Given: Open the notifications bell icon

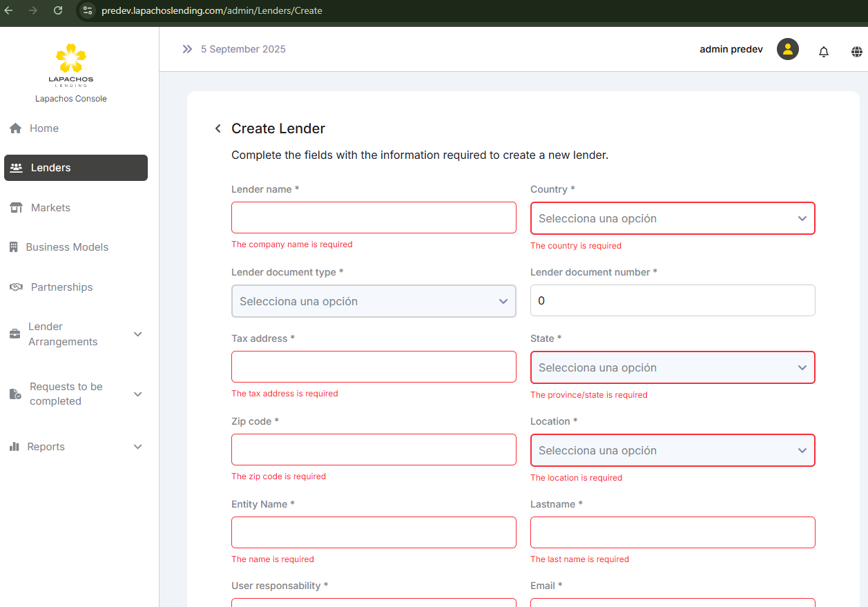Looking at the screenshot, I should point(823,51).
